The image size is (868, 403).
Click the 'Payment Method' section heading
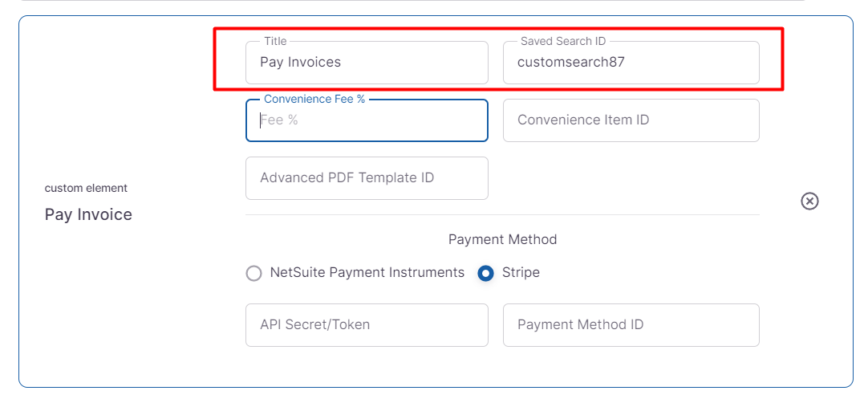(x=502, y=239)
